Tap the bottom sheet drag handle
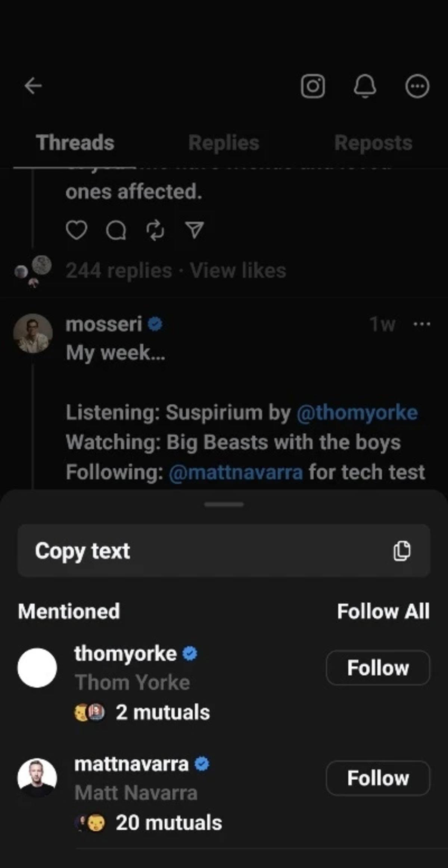This screenshot has height=868, width=448. point(224,504)
